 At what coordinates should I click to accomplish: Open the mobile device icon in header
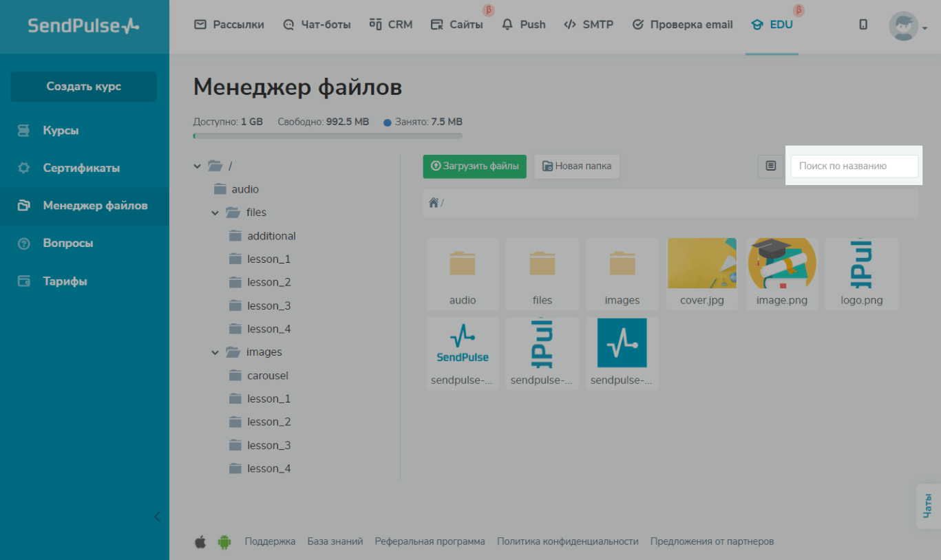[x=863, y=25]
